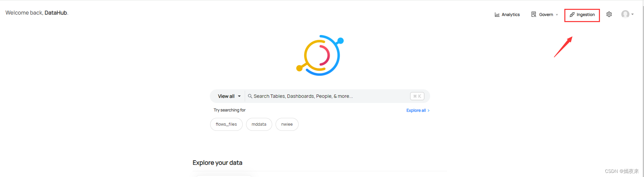Click the Govern menu label

click(x=546, y=15)
